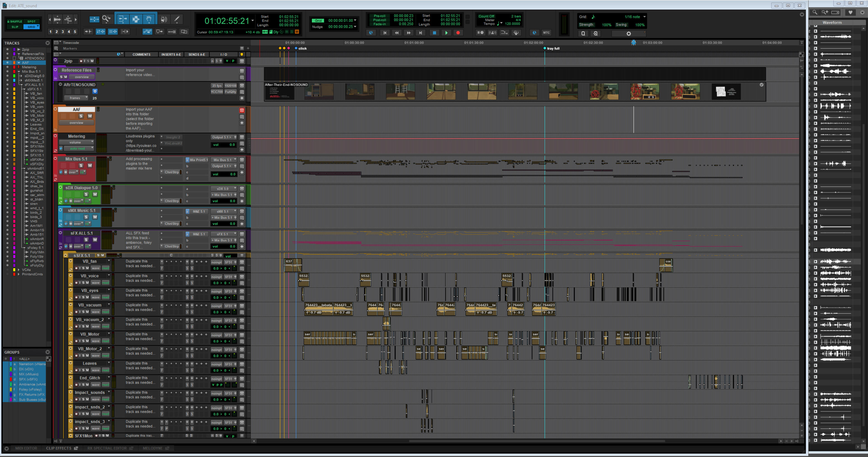
Task: Click the 'tray full' timeline marker
Action: pyautogui.click(x=545, y=48)
